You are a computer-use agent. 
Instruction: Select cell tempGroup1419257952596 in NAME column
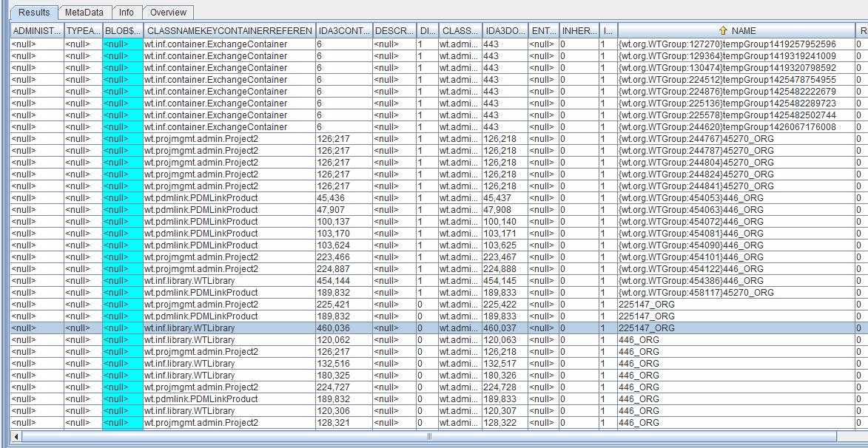[x=736, y=44]
